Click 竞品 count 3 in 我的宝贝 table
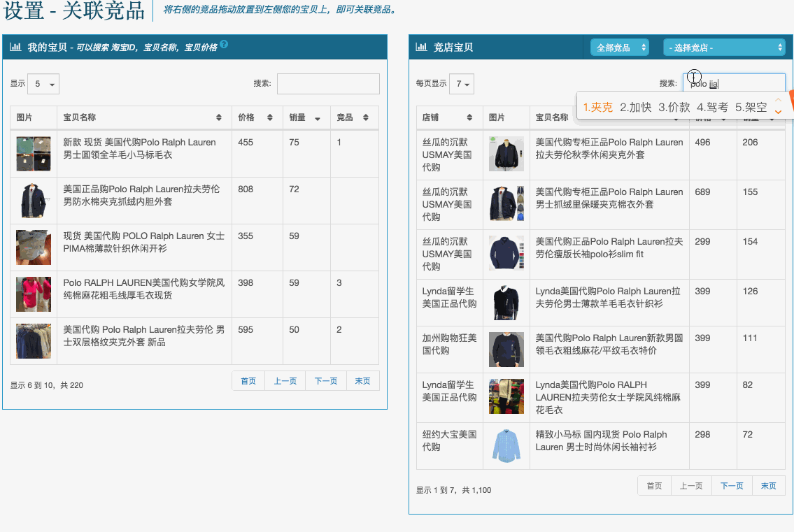This screenshot has height=532, width=794. pos(339,283)
